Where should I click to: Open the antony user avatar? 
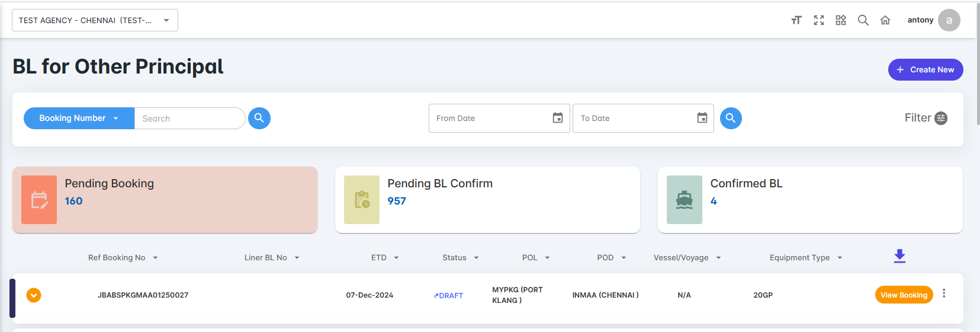pos(949,20)
